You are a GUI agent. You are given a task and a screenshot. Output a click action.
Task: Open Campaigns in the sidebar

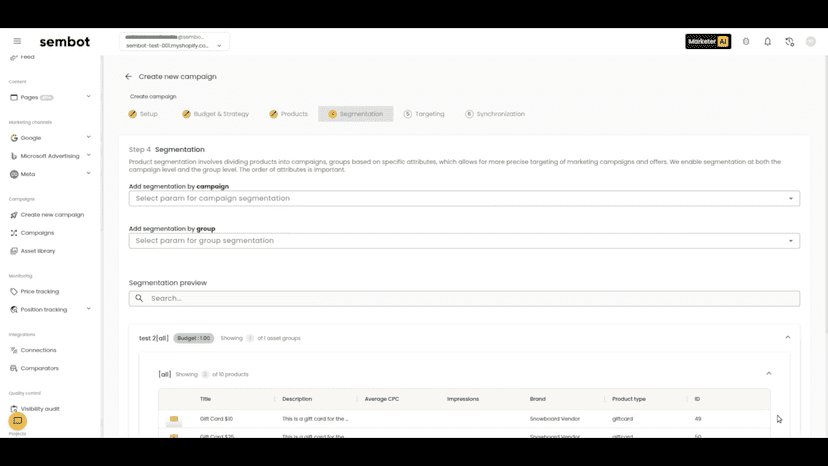(37, 232)
